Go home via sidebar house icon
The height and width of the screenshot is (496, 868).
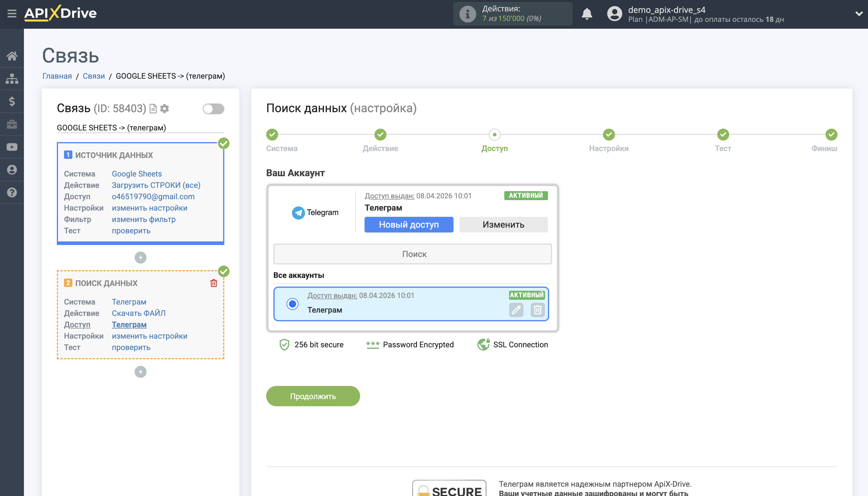tap(12, 56)
